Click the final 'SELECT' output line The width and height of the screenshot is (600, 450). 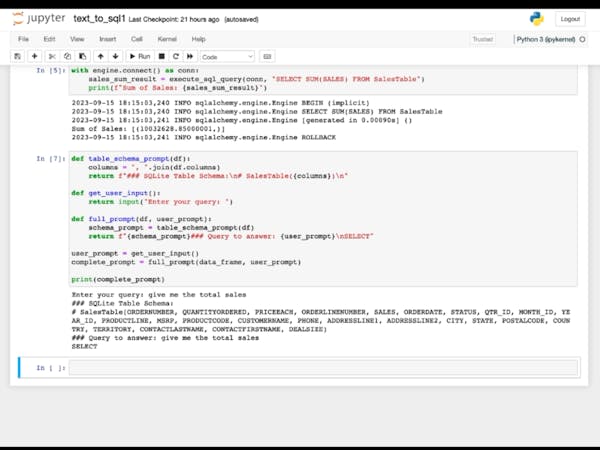[x=85, y=346]
